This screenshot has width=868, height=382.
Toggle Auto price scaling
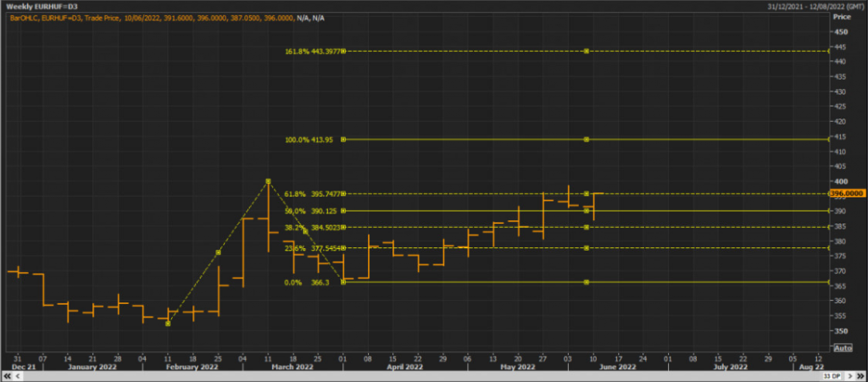(x=842, y=348)
